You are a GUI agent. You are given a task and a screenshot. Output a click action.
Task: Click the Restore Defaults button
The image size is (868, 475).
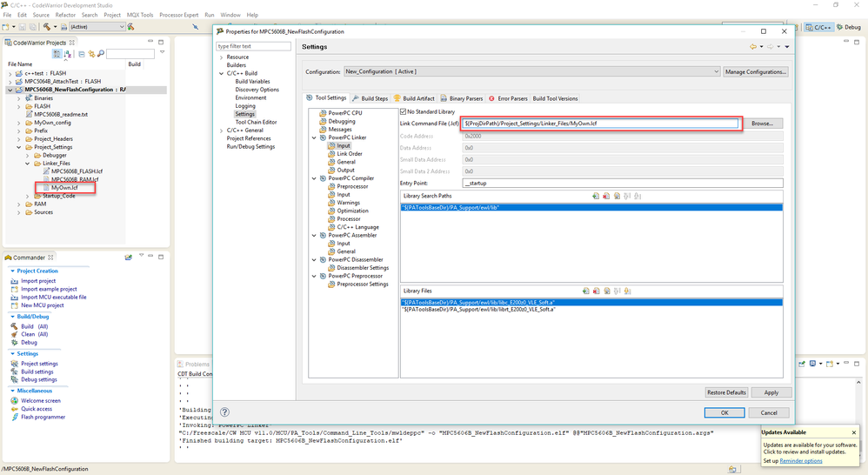click(726, 392)
